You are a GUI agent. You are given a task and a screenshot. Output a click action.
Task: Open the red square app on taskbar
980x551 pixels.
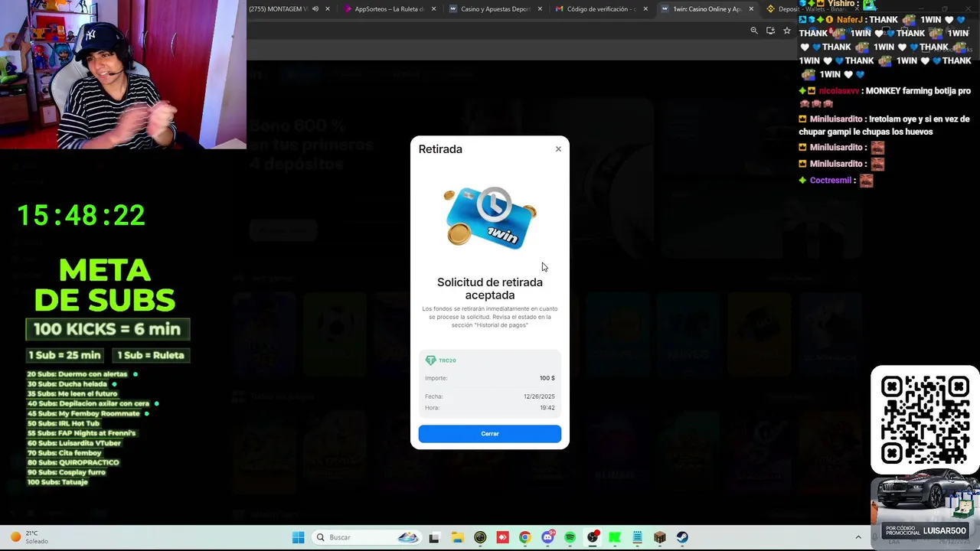pyautogui.click(x=502, y=537)
